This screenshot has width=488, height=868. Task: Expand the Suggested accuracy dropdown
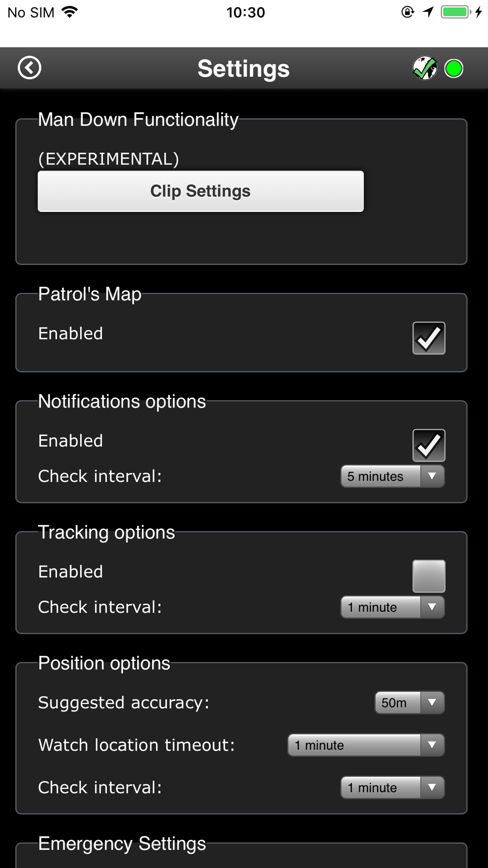pos(409,703)
